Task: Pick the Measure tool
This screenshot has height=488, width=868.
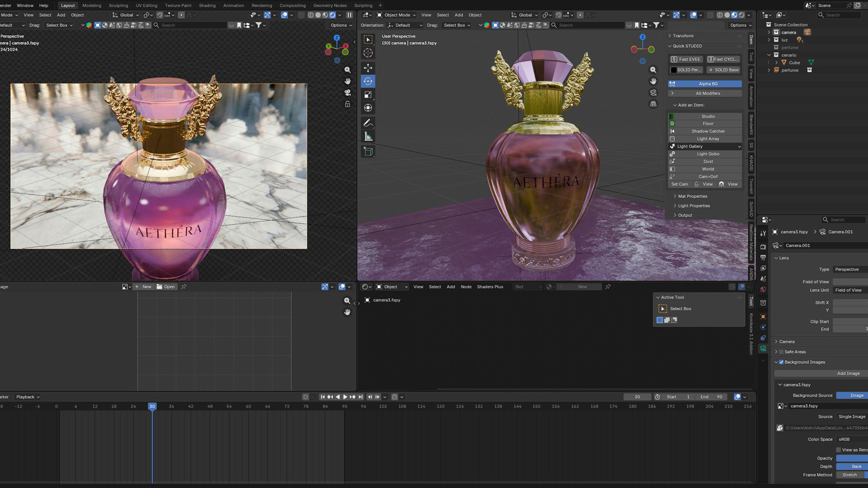Action: click(x=368, y=136)
